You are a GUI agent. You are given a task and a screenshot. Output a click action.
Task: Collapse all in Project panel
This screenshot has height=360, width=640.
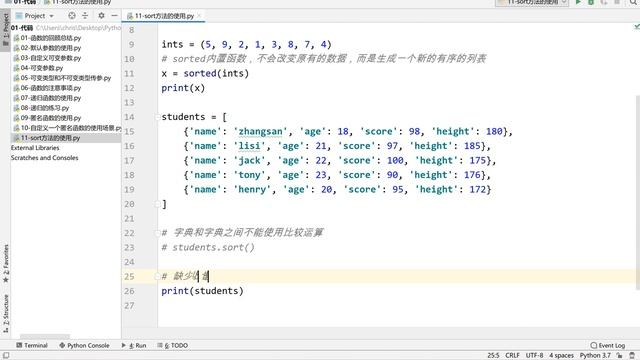point(85,16)
